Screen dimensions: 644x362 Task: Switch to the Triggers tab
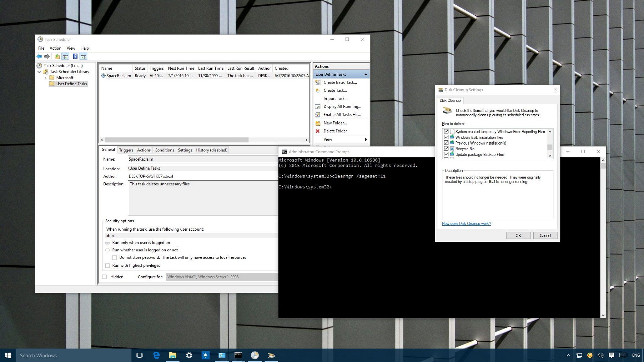click(x=126, y=150)
